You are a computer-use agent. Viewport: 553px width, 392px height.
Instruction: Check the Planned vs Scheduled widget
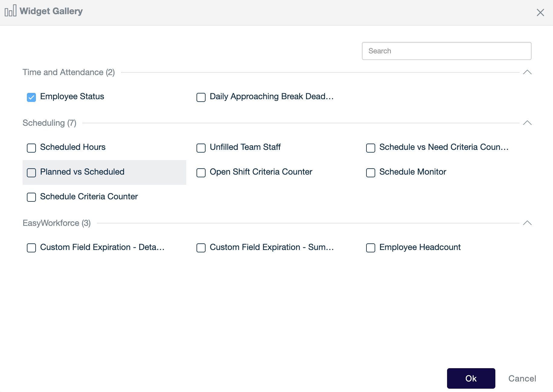tap(31, 172)
